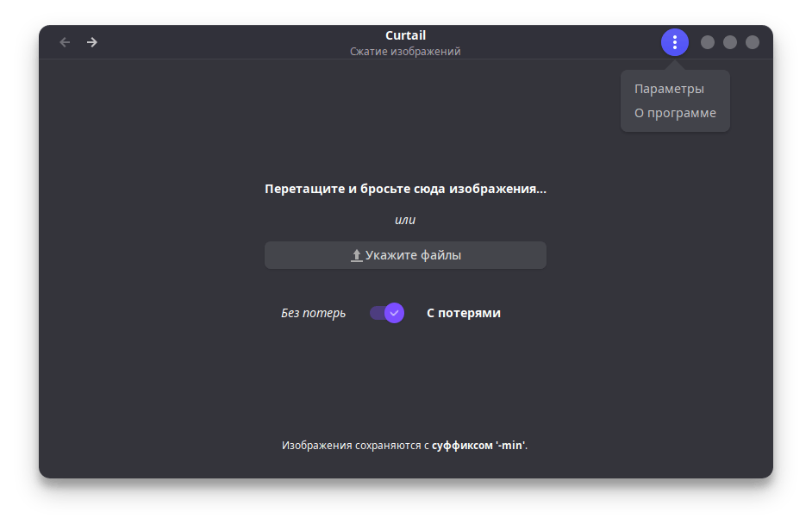Select the 'Без потерь' mode label
The height and width of the screenshot is (531, 812).
click(x=313, y=313)
